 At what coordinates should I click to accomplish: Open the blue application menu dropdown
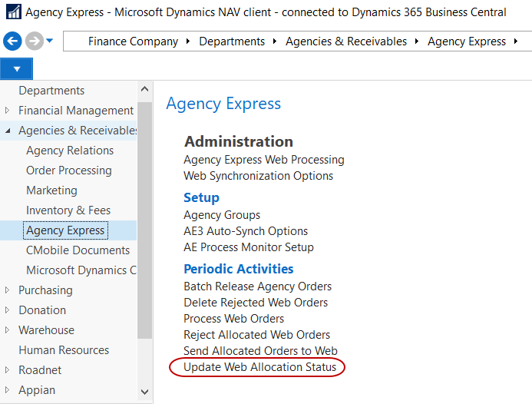tap(16, 69)
